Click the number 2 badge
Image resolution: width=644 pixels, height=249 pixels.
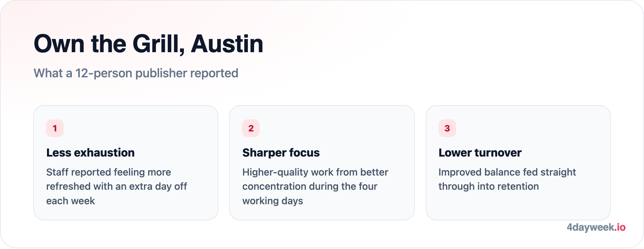click(x=251, y=128)
